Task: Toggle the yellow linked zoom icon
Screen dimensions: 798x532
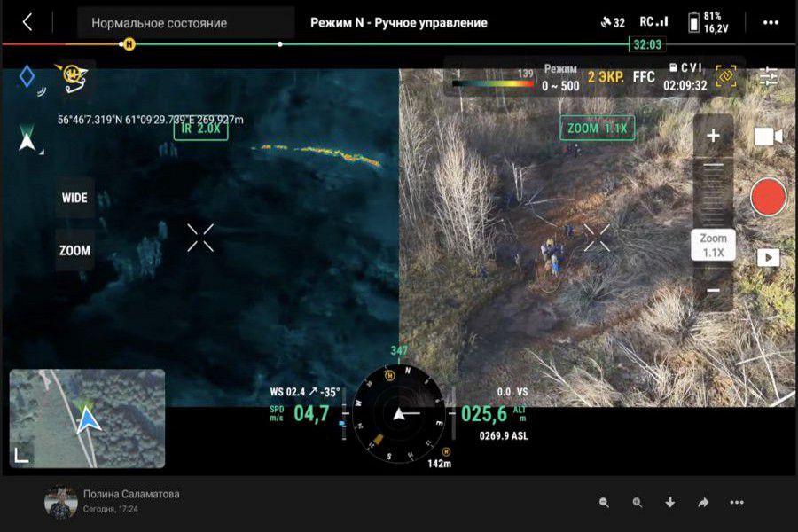Action: tap(726, 77)
